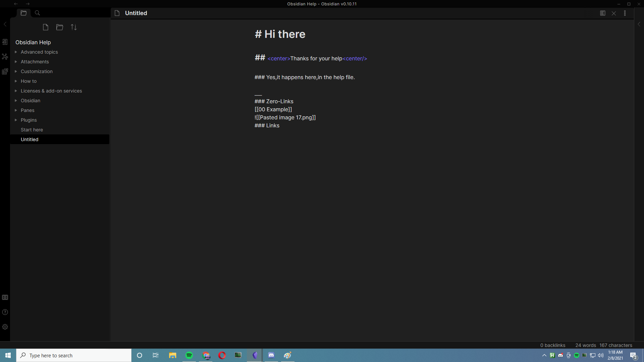
Task: Expand the Advanced topics folder
Action: coord(15,52)
